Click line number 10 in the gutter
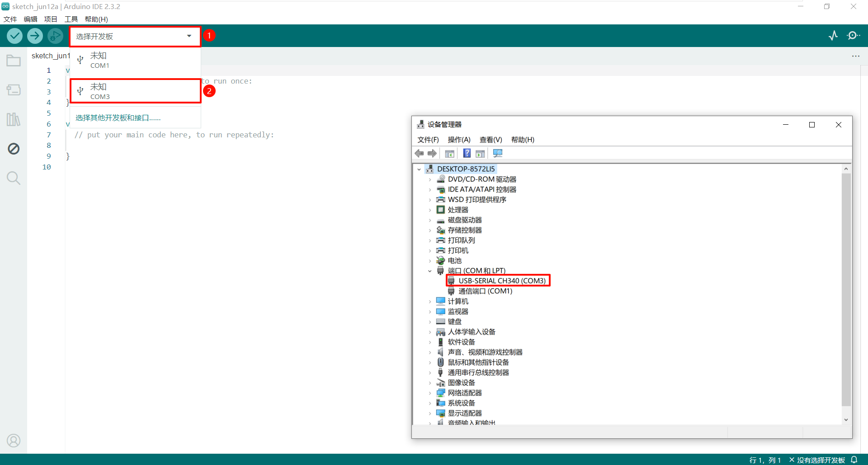The width and height of the screenshot is (868, 465). 47,167
